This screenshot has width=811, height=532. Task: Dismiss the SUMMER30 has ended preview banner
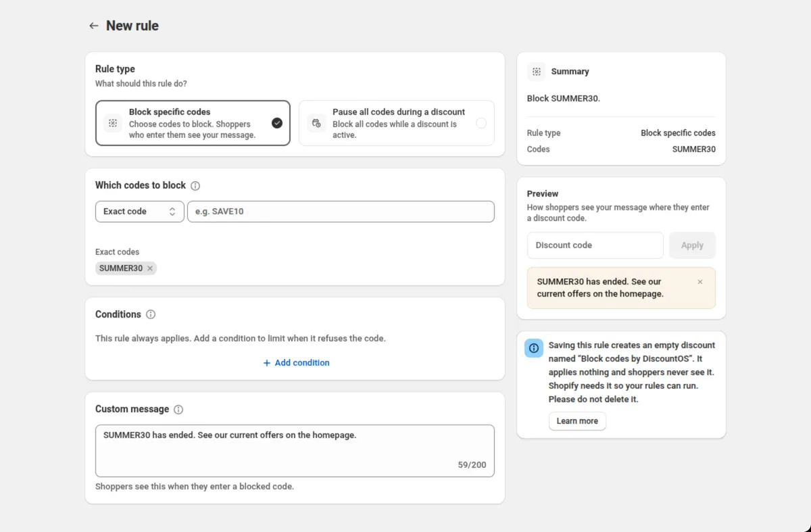(700, 282)
